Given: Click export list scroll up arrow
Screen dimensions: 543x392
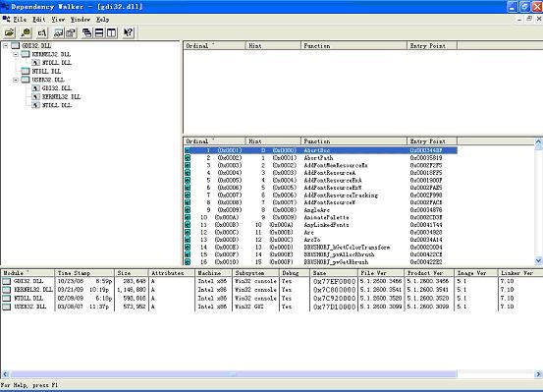Looking at the screenshot, I should tap(538, 141).
